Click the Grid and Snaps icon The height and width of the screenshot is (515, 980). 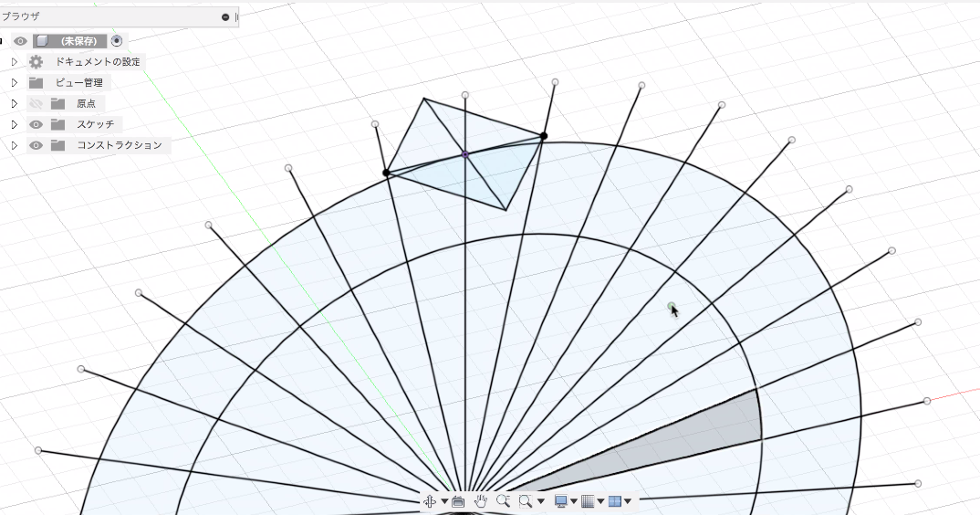(588, 501)
